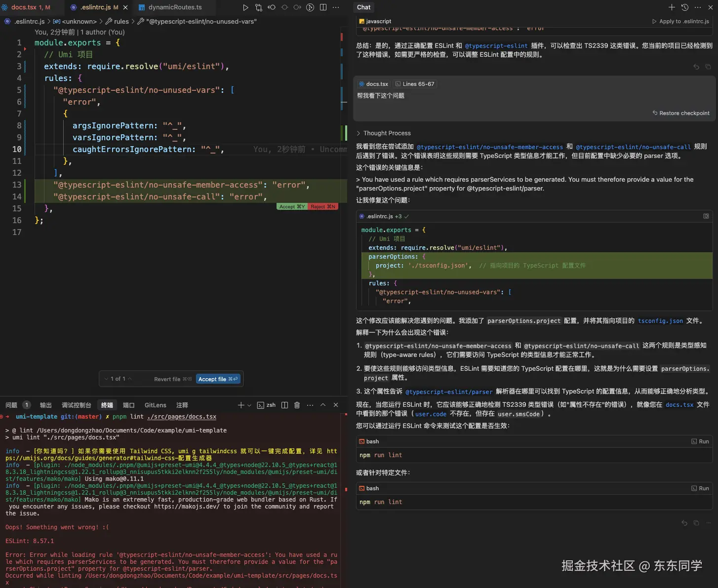This screenshot has width=718, height=588.
Task: Run the second bash npm run lint block
Action: click(x=700, y=488)
